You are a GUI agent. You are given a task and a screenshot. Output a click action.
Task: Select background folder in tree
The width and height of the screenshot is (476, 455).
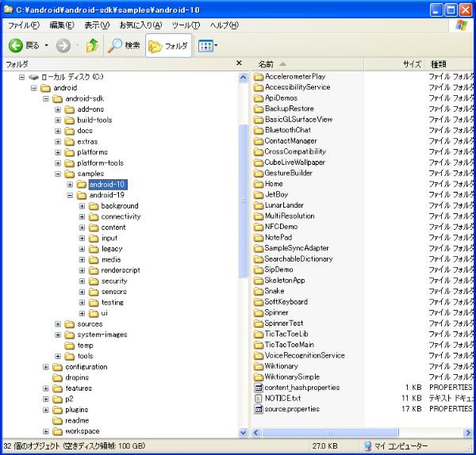point(120,206)
